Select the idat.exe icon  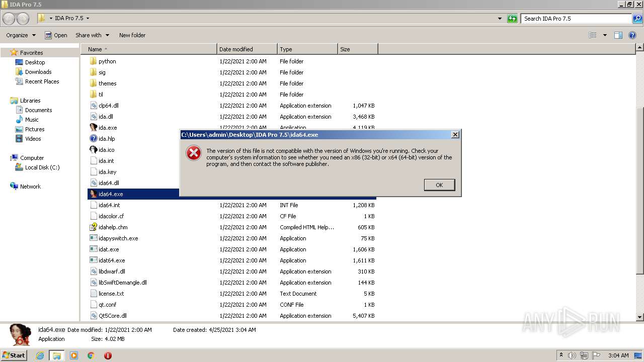tap(93, 249)
